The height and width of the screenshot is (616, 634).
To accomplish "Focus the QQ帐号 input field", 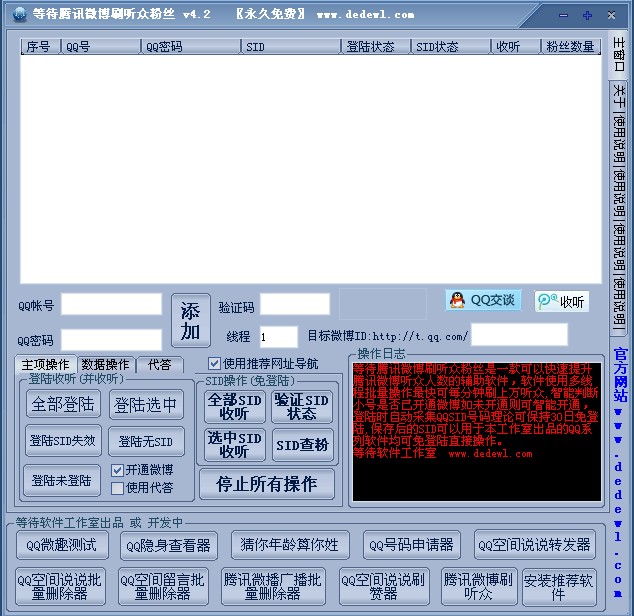I will click(x=111, y=304).
